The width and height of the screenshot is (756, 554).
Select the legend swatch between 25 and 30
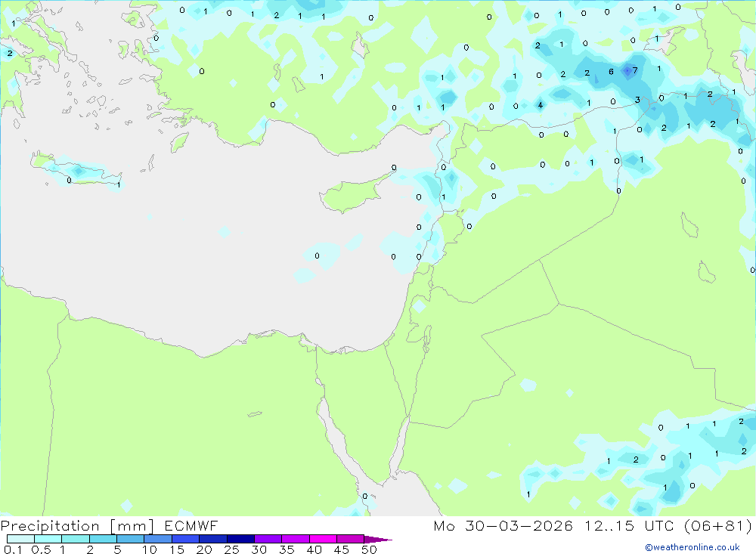(240, 539)
